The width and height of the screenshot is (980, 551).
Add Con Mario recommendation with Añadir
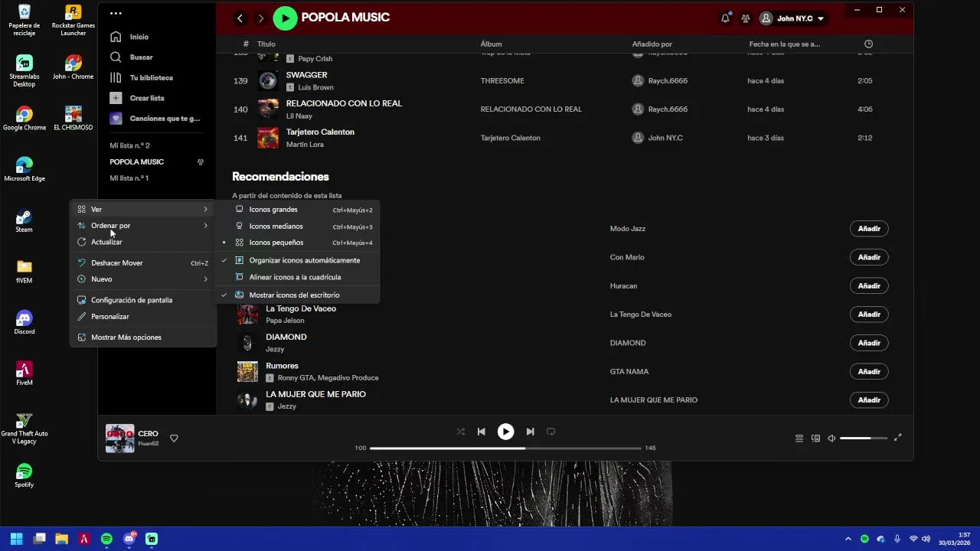pos(869,257)
